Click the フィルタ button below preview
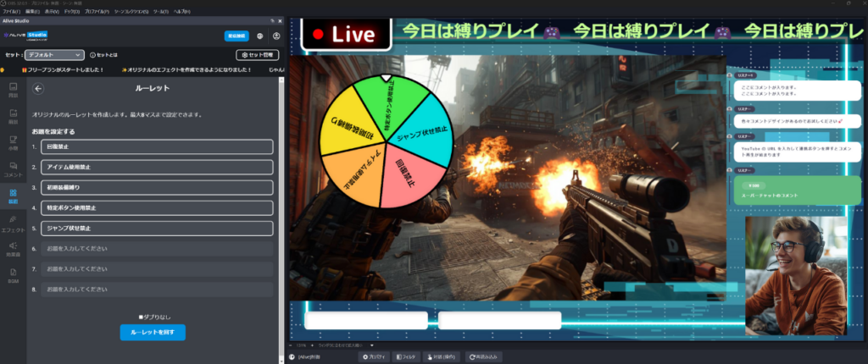The image size is (868, 364). (x=408, y=357)
